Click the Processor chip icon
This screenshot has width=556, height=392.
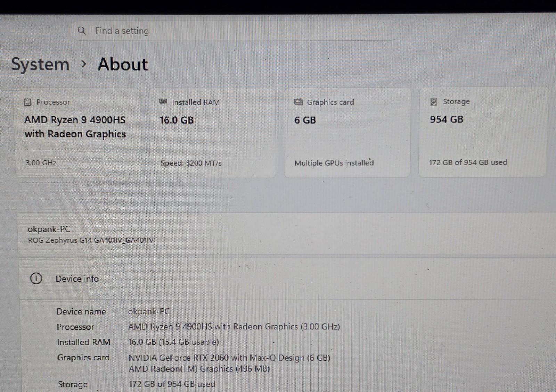pos(27,102)
